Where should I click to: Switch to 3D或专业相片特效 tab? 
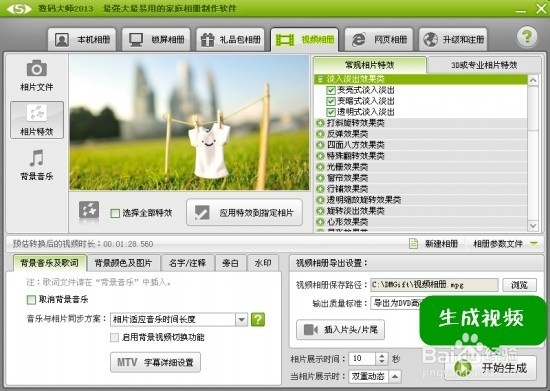pyautogui.click(x=484, y=65)
